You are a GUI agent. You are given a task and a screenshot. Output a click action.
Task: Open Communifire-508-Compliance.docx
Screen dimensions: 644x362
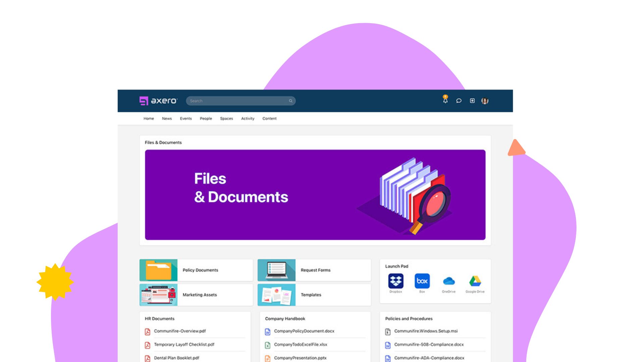point(429,345)
